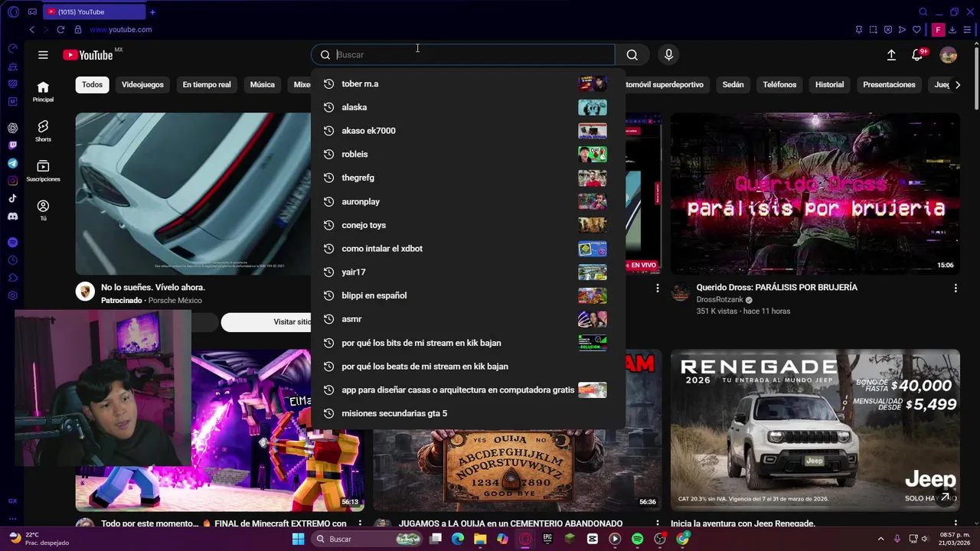Choose the 'misiones secundarias gta 5' suggestion
The height and width of the screenshot is (551, 980).
tap(468, 413)
